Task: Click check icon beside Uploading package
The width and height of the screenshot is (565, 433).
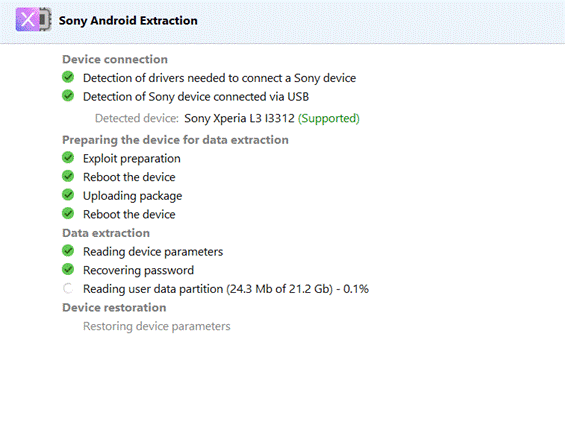Action: tap(68, 195)
